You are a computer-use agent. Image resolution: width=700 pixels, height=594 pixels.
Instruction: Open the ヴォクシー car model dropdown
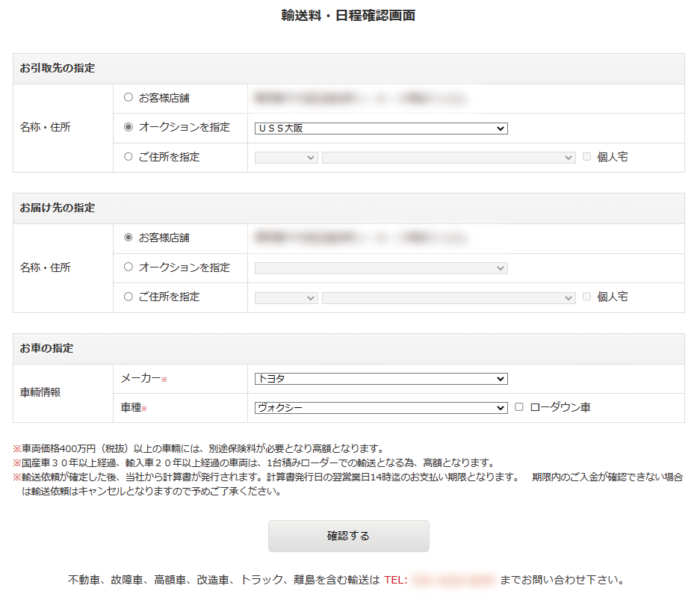380,408
